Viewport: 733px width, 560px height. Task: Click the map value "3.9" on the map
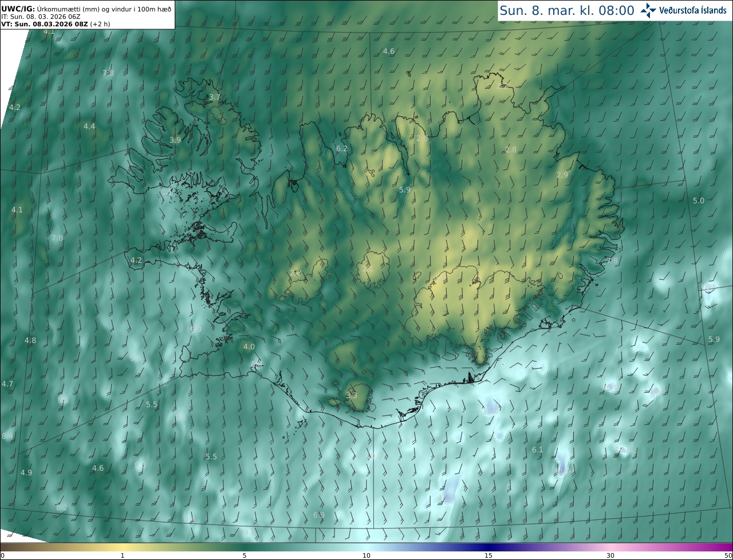point(175,140)
